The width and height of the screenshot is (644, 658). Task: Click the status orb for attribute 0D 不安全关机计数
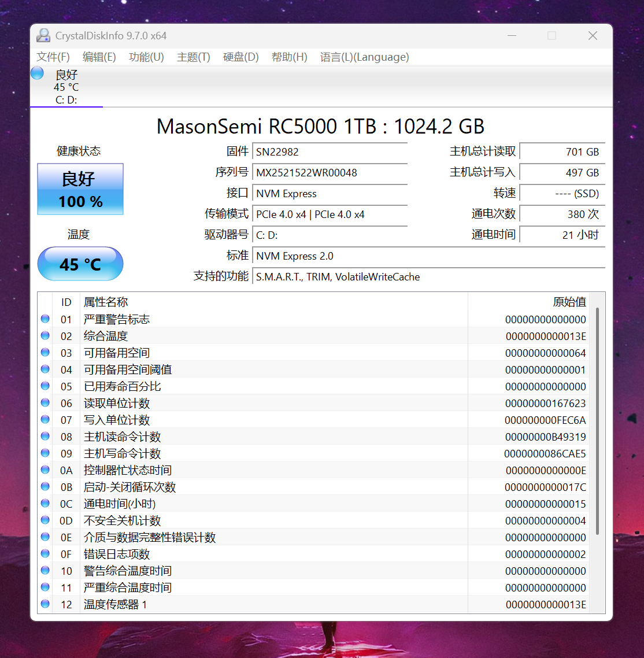45,520
